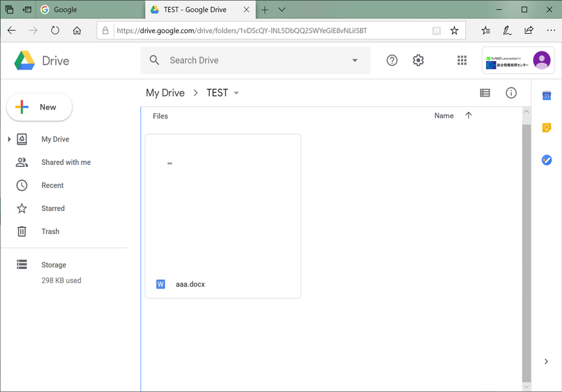Open Google Drive settings gear

(418, 61)
